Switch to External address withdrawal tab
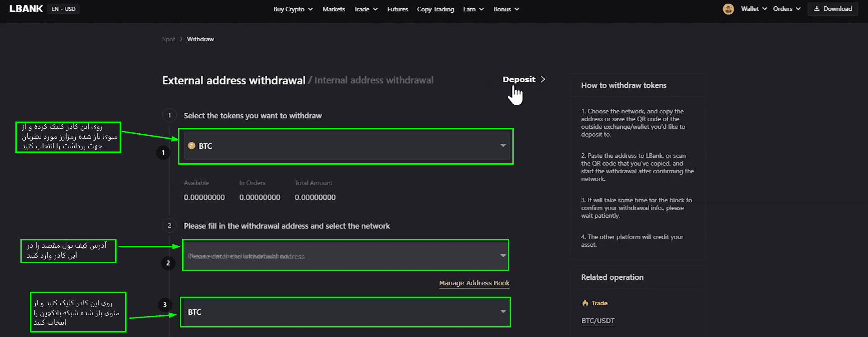Image resolution: width=868 pixels, height=337 pixels. point(234,80)
